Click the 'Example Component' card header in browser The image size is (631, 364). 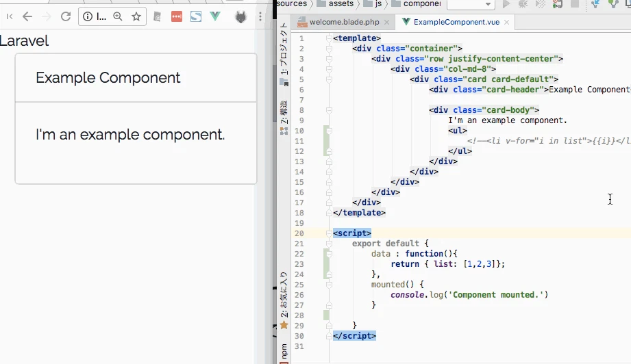tap(108, 78)
